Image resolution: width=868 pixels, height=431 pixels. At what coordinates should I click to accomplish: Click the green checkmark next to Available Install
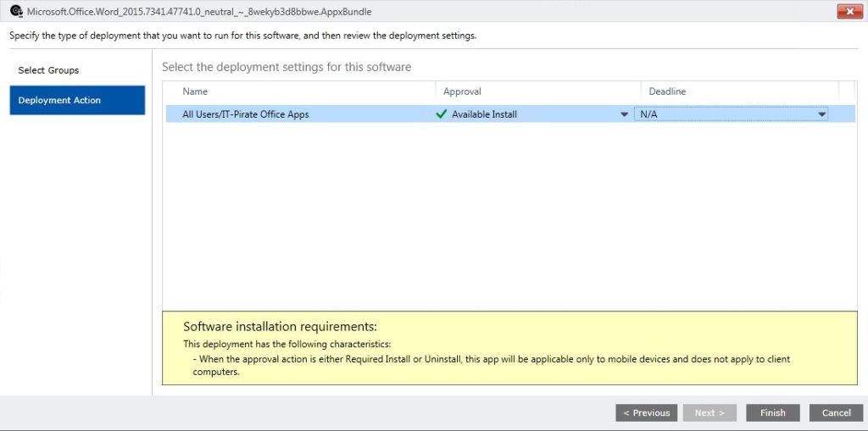[441, 114]
